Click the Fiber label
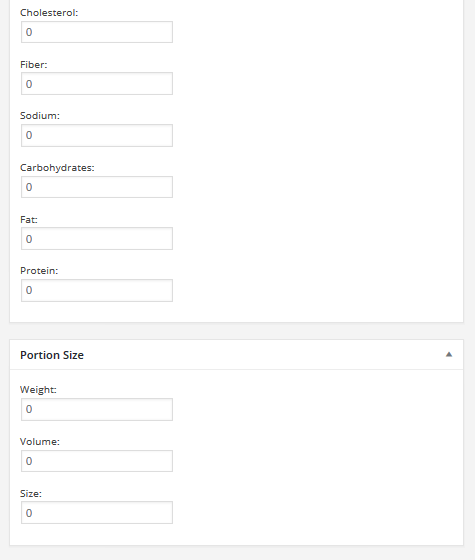475x560 pixels. click(34, 65)
